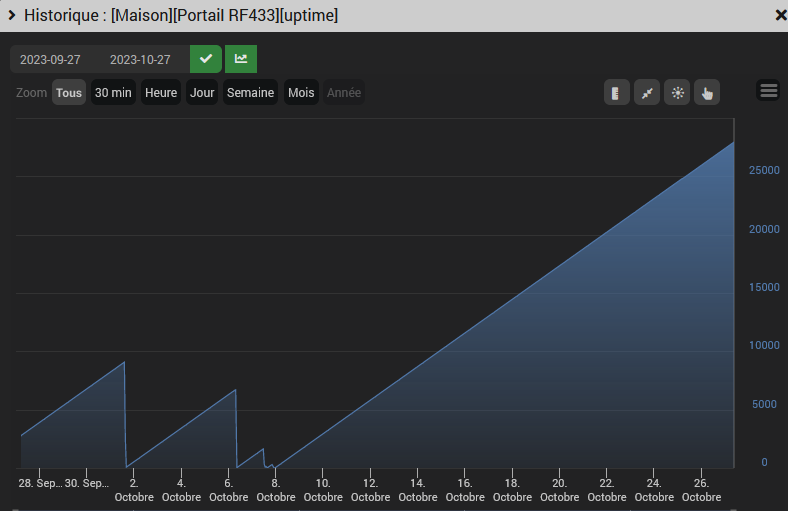Screen dimensions: 788x511
Task: Choose the Semaine zoom range
Action: click(x=250, y=92)
